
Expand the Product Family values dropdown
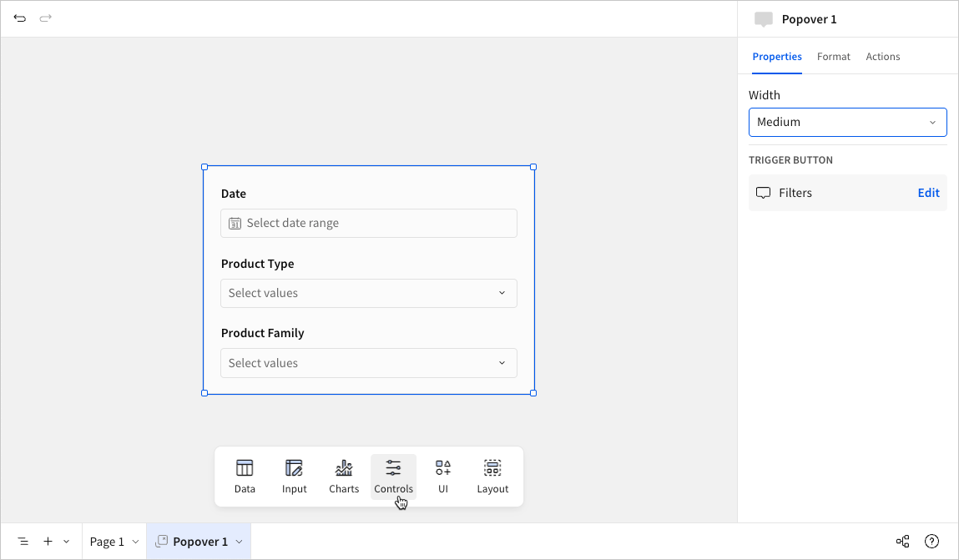pos(369,363)
